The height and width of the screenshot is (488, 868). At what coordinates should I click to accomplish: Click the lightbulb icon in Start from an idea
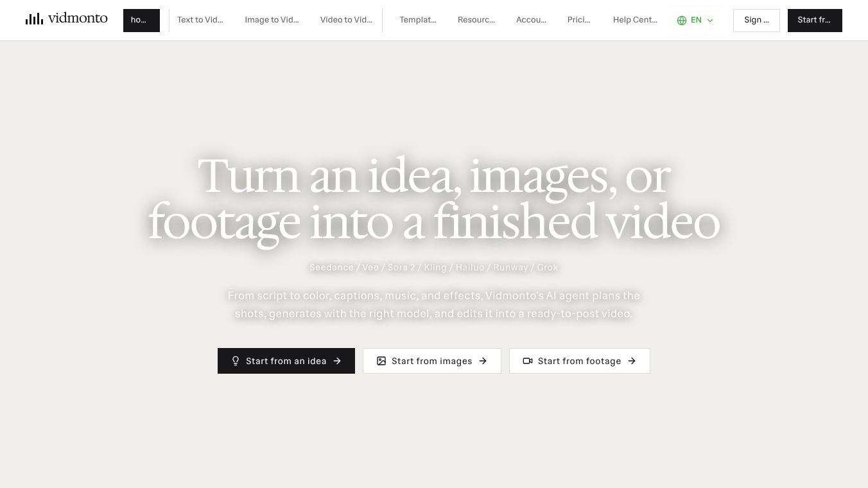pos(236,361)
